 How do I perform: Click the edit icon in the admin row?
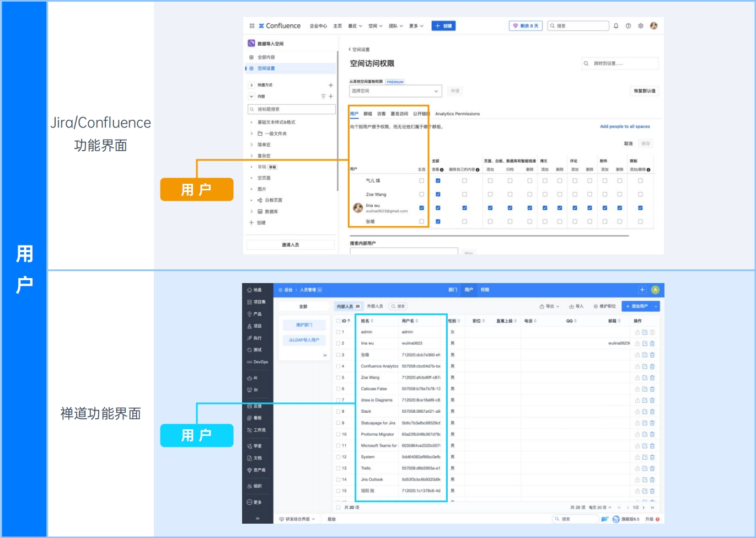pyautogui.click(x=645, y=332)
